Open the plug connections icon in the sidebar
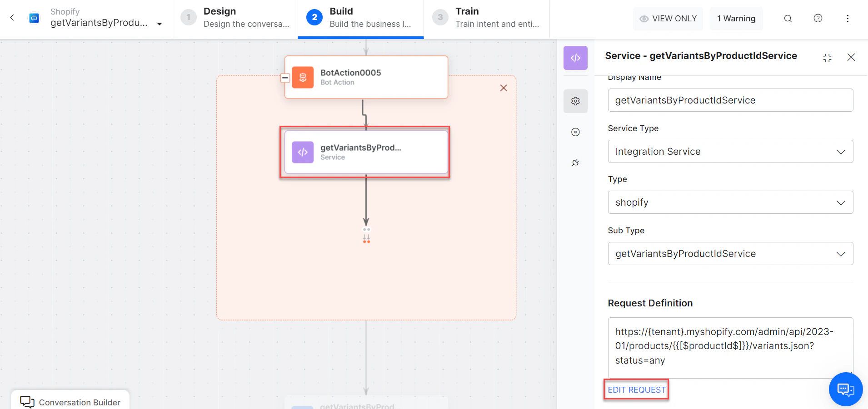The width and height of the screenshot is (868, 409). [574, 162]
